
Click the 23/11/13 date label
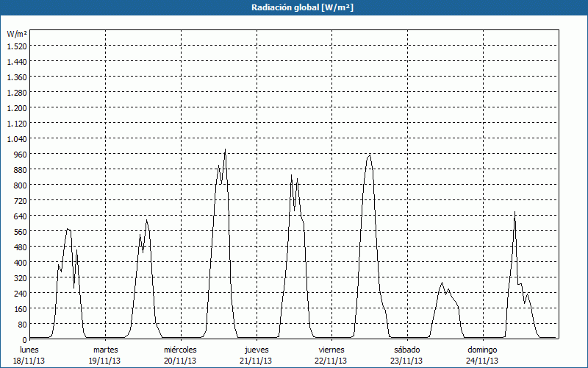(x=406, y=361)
